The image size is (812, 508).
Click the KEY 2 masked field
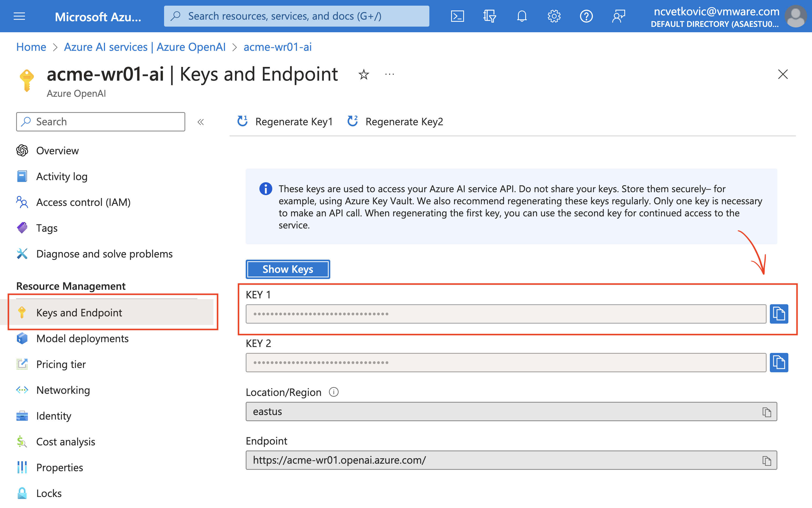click(506, 363)
